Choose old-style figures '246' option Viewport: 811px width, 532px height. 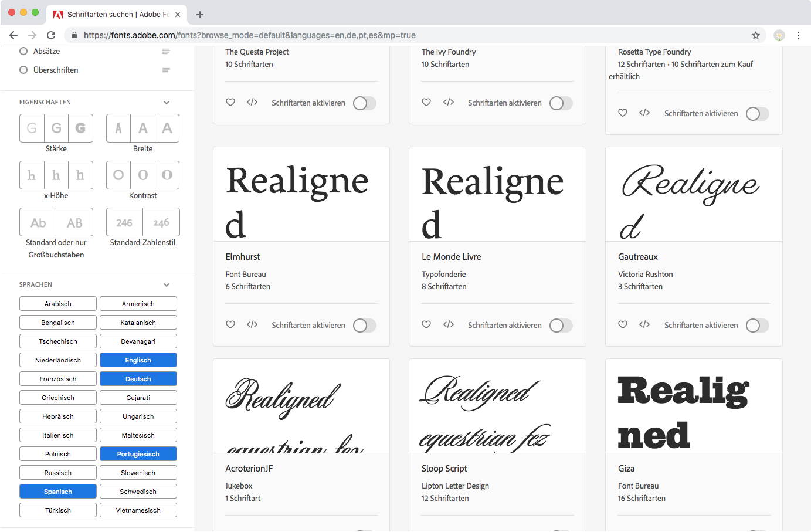tap(161, 222)
